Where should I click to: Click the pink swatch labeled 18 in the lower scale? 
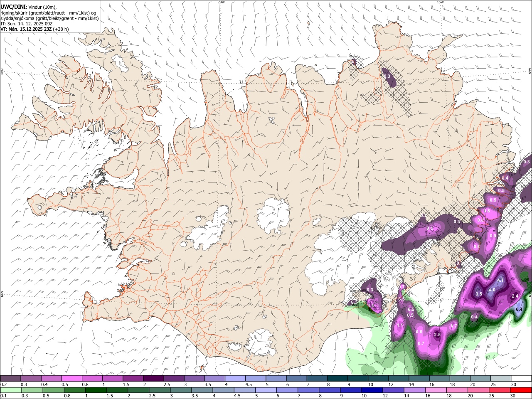[456, 390]
